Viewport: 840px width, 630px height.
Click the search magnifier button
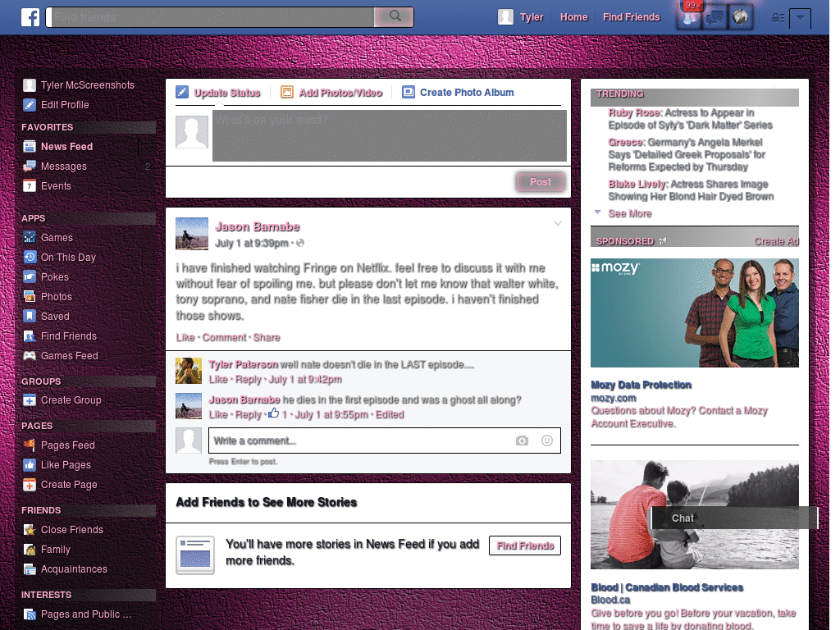tap(395, 16)
